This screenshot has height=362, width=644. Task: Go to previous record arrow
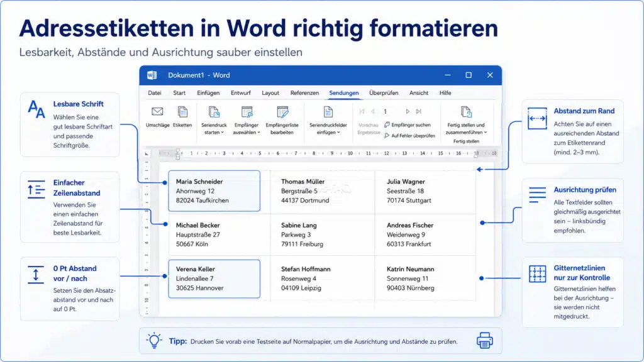pyautogui.click(x=373, y=111)
